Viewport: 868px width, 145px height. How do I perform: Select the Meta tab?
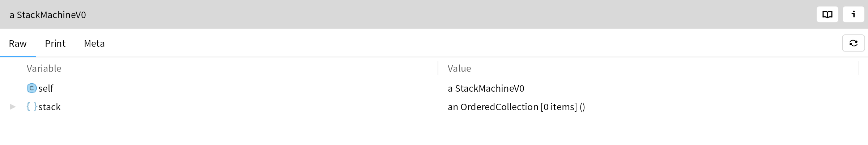(x=94, y=43)
